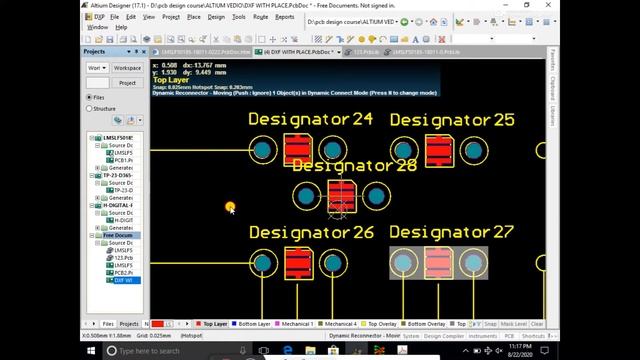The height and width of the screenshot is (360, 640).
Task: Open the document tab list dropdown arrow
Action: pos(339,52)
